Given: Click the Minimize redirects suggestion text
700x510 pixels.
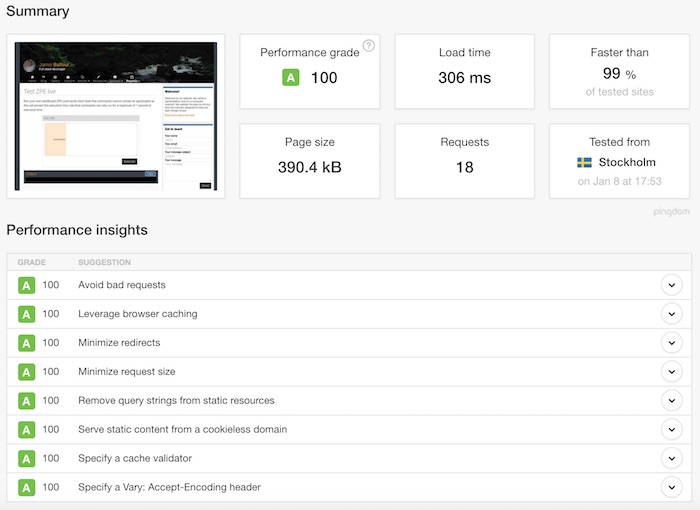Looking at the screenshot, I should click(x=119, y=343).
